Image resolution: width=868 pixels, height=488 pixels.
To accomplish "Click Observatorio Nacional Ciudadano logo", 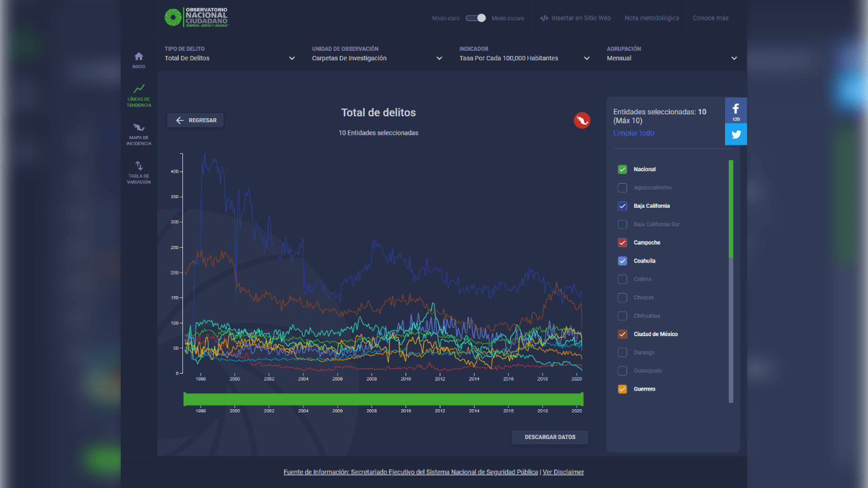I will pyautogui.click(x=196, y=18).
